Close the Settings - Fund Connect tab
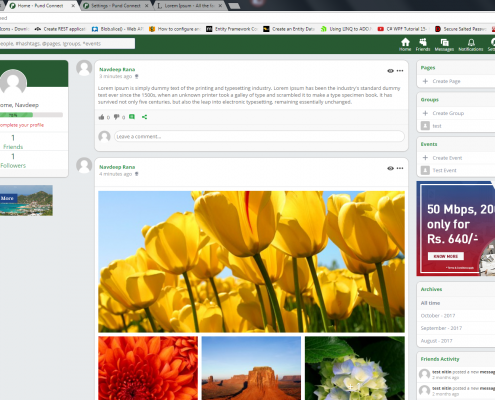 pos(146,6)
